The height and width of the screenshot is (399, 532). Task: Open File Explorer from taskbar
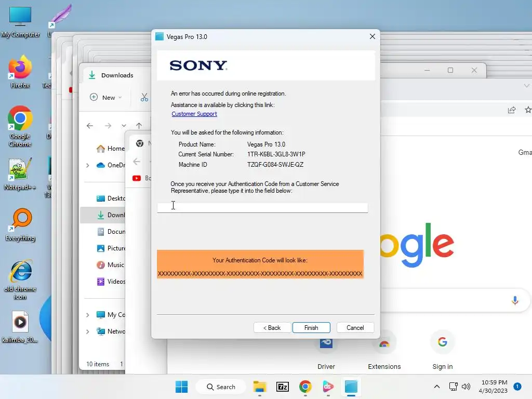[260, 387]
